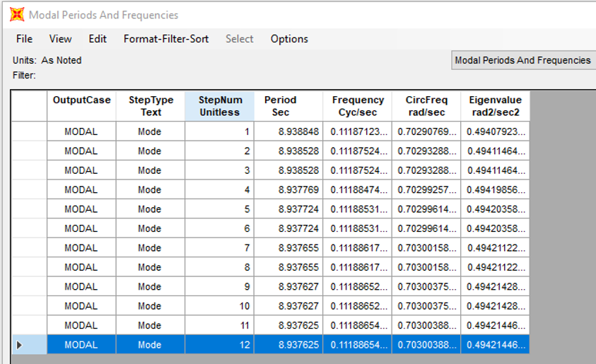Image resolution: width=596 pixels, height=364 pixels.
Task: Click the Frequency Cyc/sec column header
Action: (x=357, y=106)
